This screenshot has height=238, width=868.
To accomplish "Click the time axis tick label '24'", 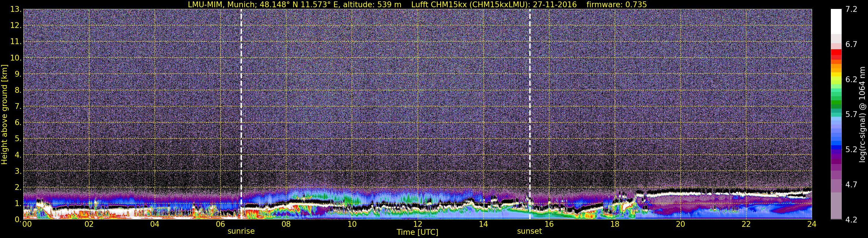I will [812, 224].
